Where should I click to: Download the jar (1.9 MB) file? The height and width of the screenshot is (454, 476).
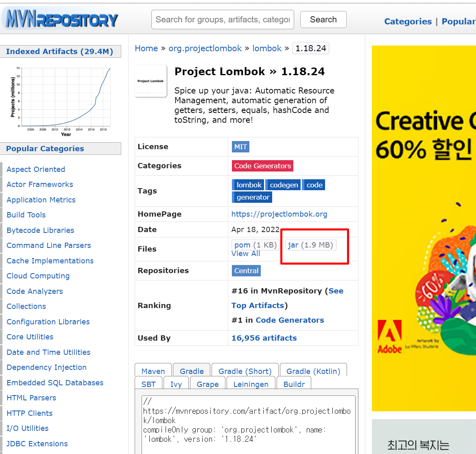pyautogui.click(x=310, y=245)
